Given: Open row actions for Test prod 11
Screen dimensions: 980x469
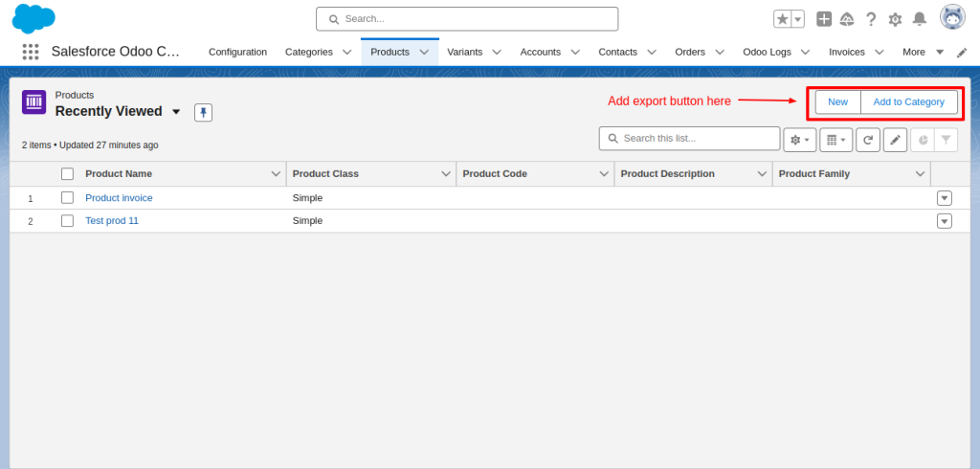Looking at the screenshot, I should click(x=945, y=221).
